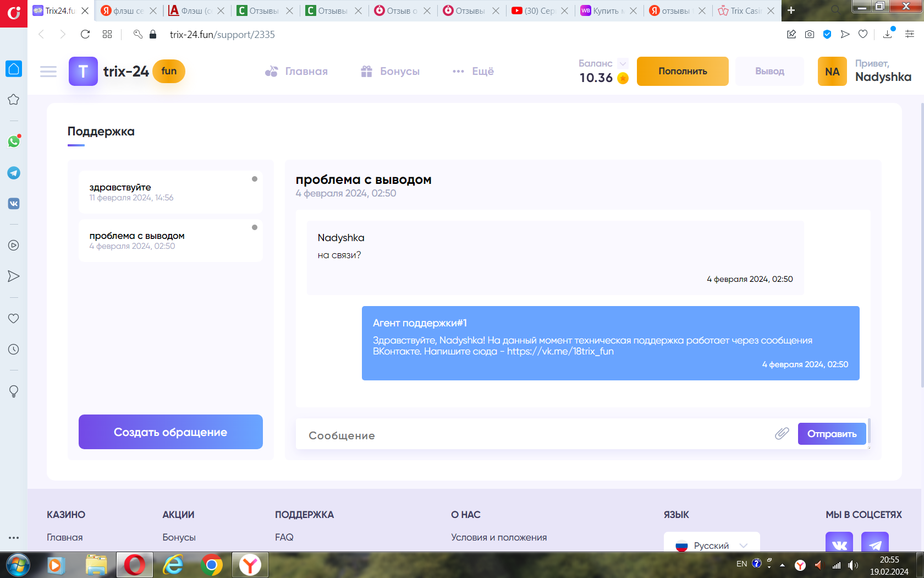Click the NA user avatar
This screenshot has width=924, height=578.
[832, 72]
